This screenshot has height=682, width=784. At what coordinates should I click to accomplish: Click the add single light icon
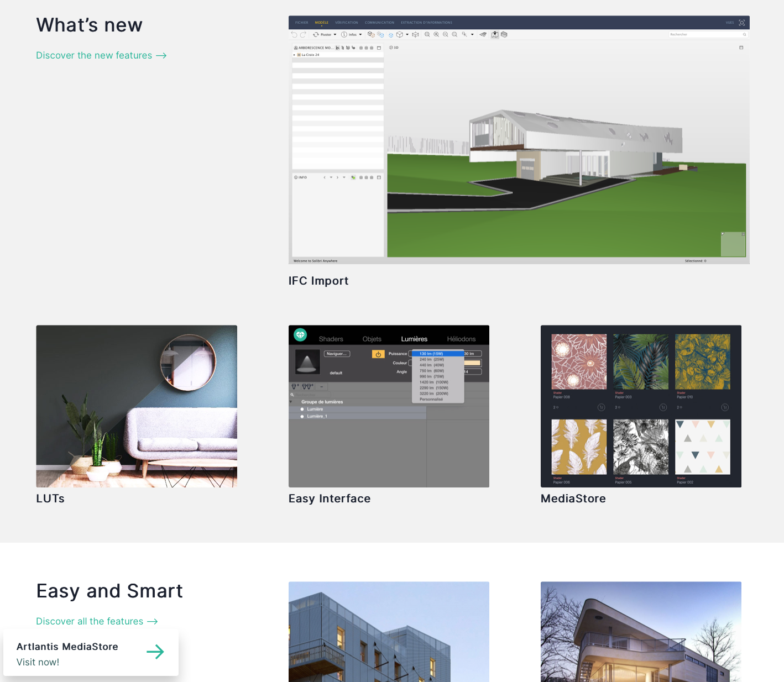pyautogui.click(x=295, y=386)
